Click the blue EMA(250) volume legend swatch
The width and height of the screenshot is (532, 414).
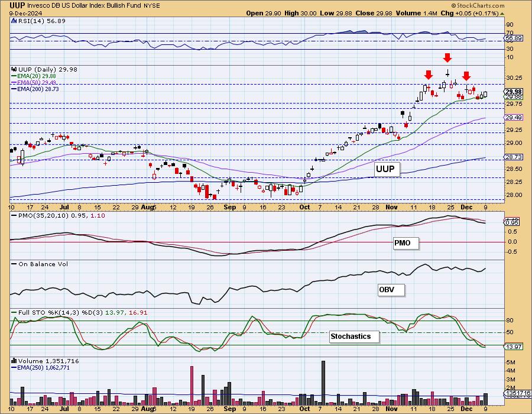(x=14, y=367)
